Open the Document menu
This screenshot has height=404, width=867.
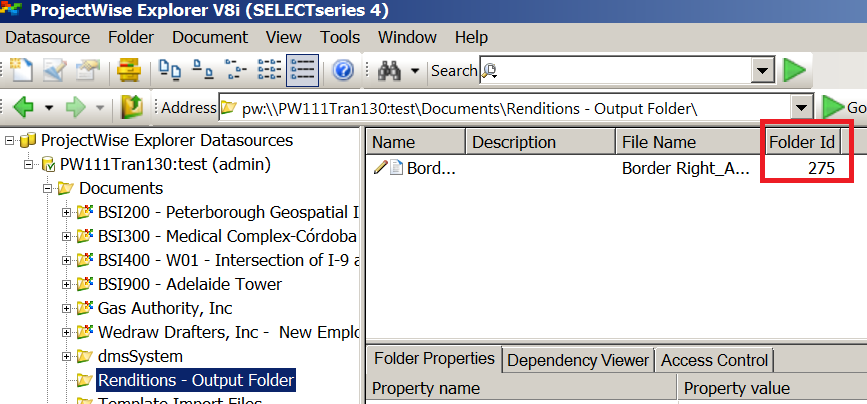coord(210,38)
